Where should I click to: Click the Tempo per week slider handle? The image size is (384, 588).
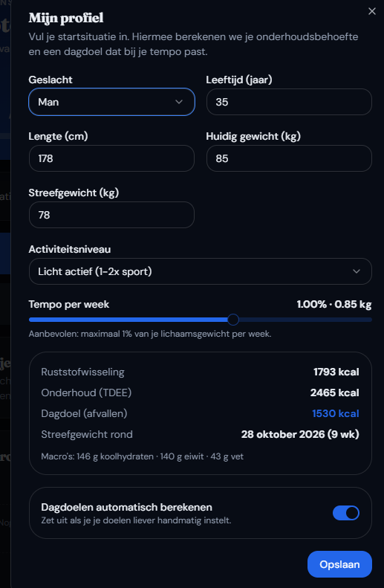coord(233,320)
